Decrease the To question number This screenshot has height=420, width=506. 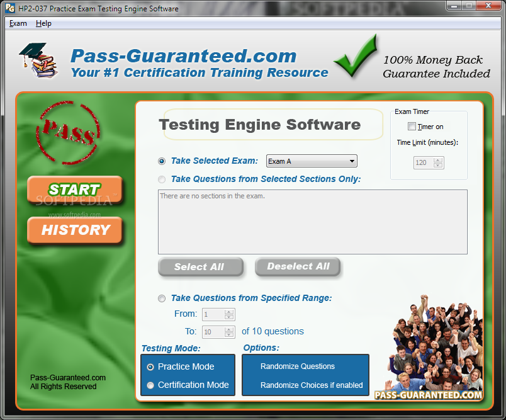click(229, 334)
